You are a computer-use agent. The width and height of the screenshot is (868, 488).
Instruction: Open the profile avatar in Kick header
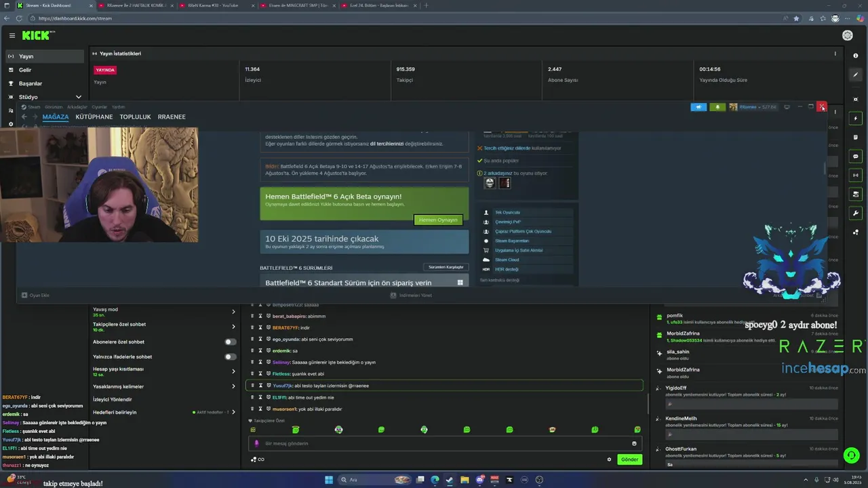(847, 35)
